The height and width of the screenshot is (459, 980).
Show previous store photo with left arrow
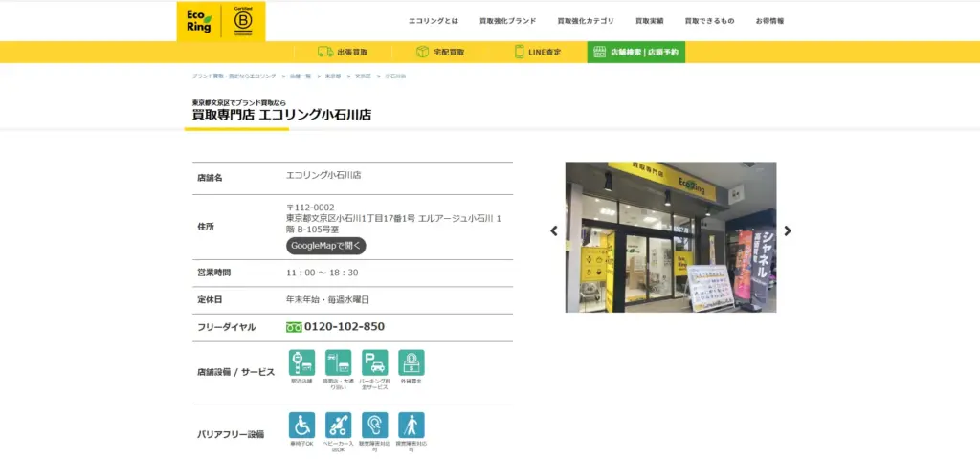[553, 230]
